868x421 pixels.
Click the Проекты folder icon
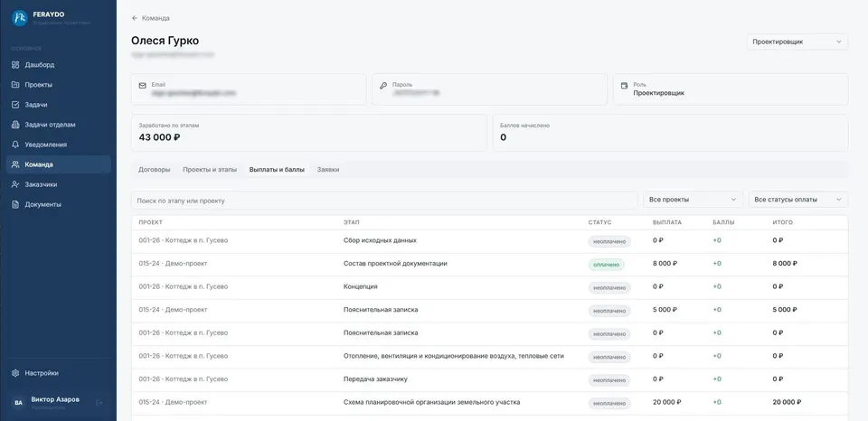click(x=15, y=85)
